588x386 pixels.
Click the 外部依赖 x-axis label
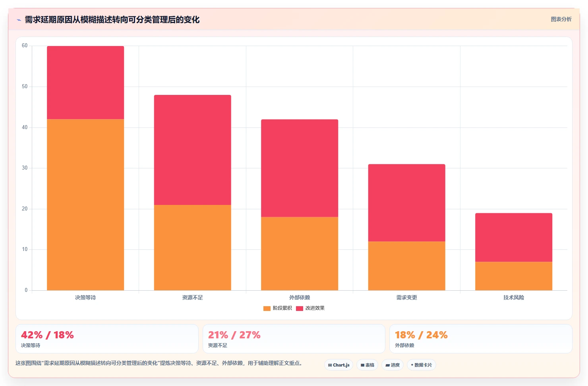[x=300, y=297]
